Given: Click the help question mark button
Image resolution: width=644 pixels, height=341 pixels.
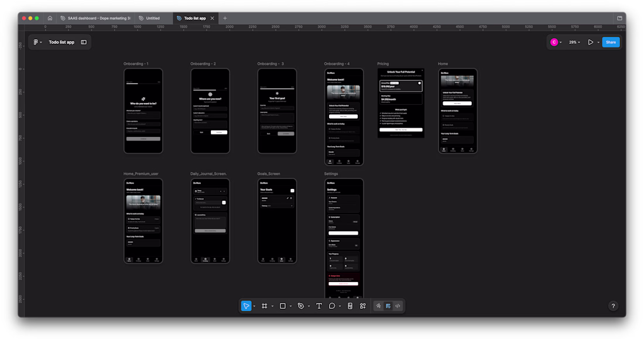Looking at the screenshot, I should (613, 306).
